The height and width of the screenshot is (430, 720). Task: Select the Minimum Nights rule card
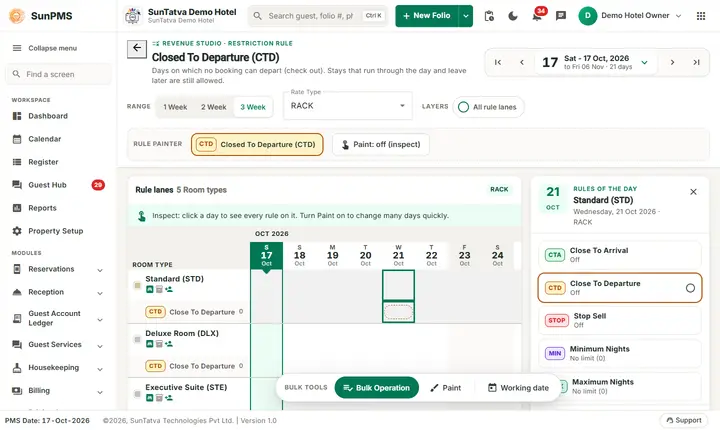(619, 353)
